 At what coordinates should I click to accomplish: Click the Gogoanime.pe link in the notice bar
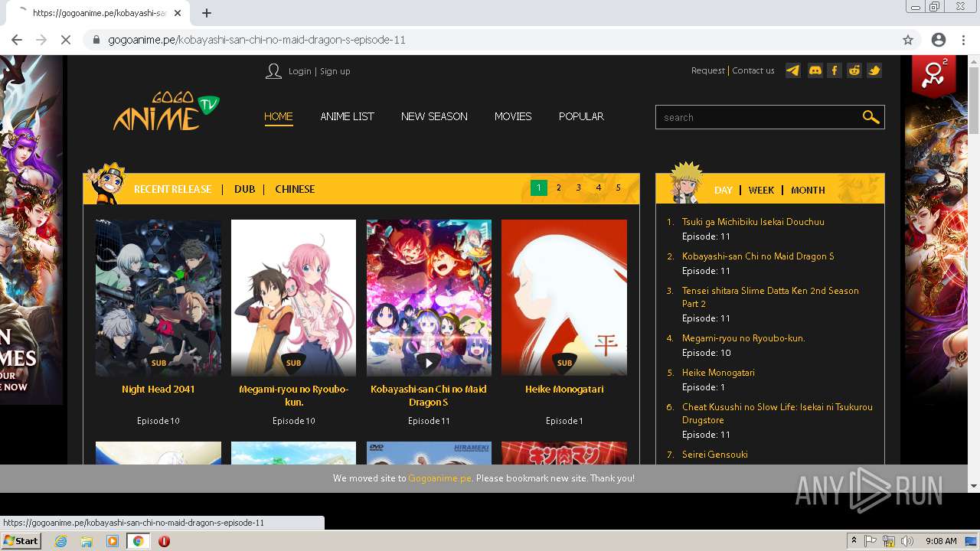(439, 478)
